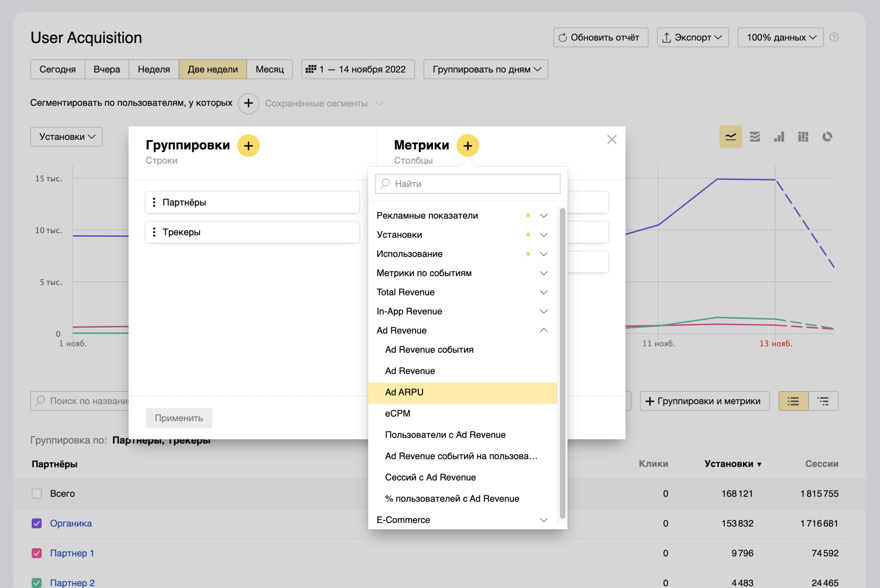Switch to the pie chart icon
The width and height of the screenshot is (880, 588).
[x=827, y=136]
